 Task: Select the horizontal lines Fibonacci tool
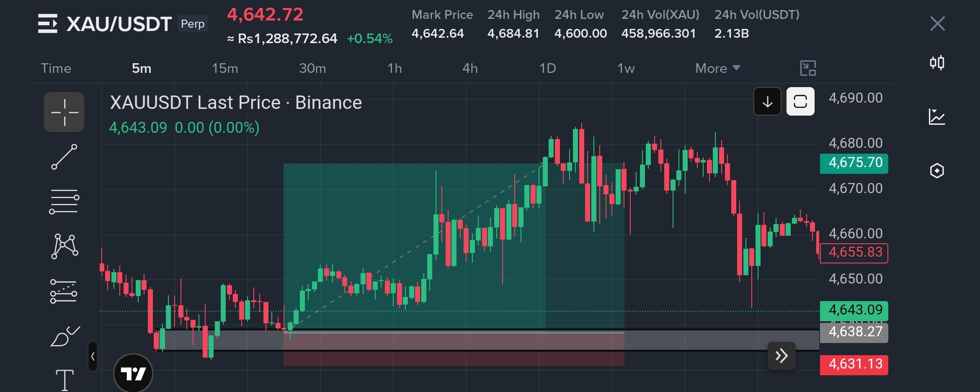[64, 201]
